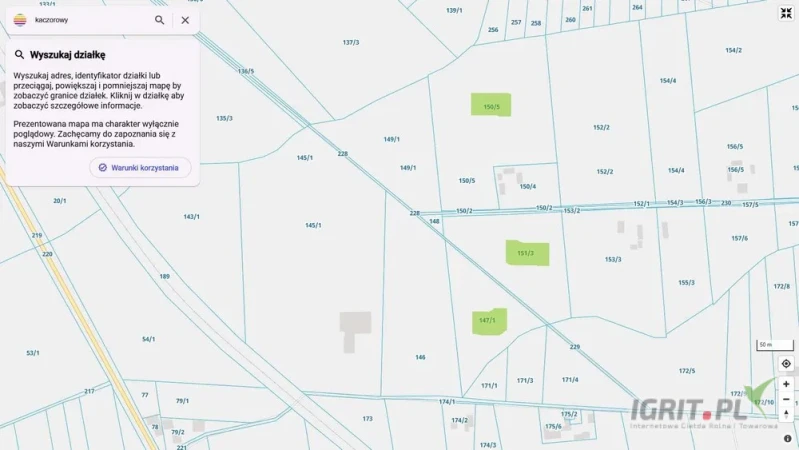Open the 'Warunki korzystania' button
The height and width of the screenshot is (450, 799).
(x=139, y=168)
